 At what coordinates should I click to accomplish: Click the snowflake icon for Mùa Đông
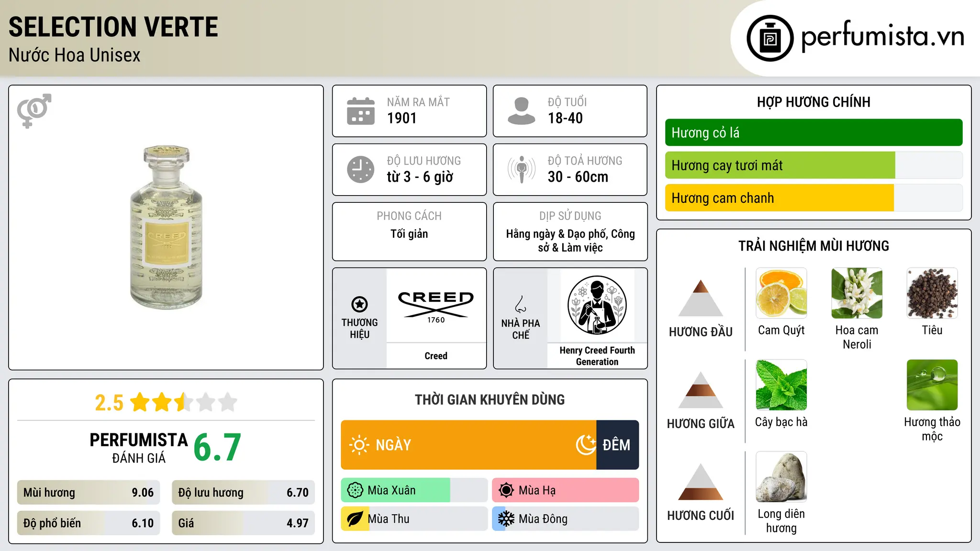tap(506, 519)
